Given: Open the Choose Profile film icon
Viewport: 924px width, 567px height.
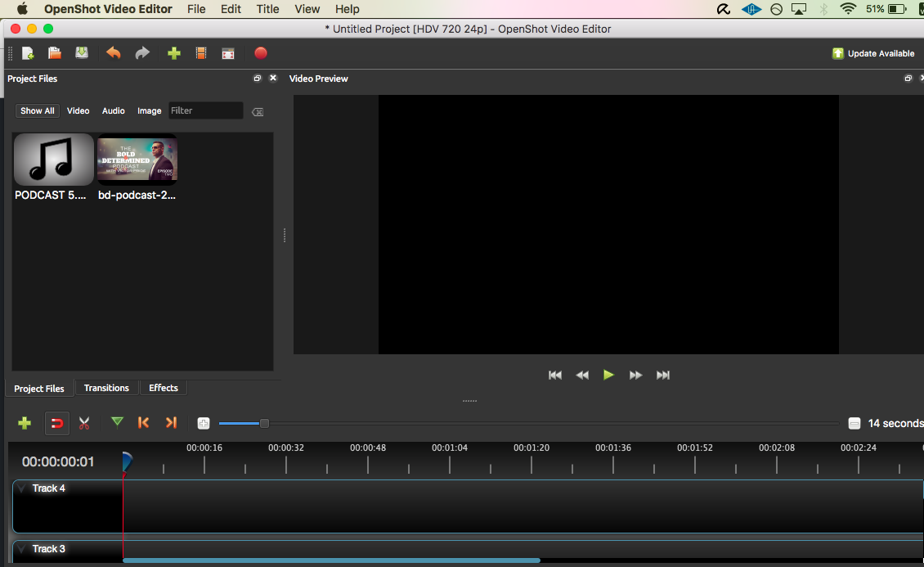Looking at the screenshot, I should point(200,53).
